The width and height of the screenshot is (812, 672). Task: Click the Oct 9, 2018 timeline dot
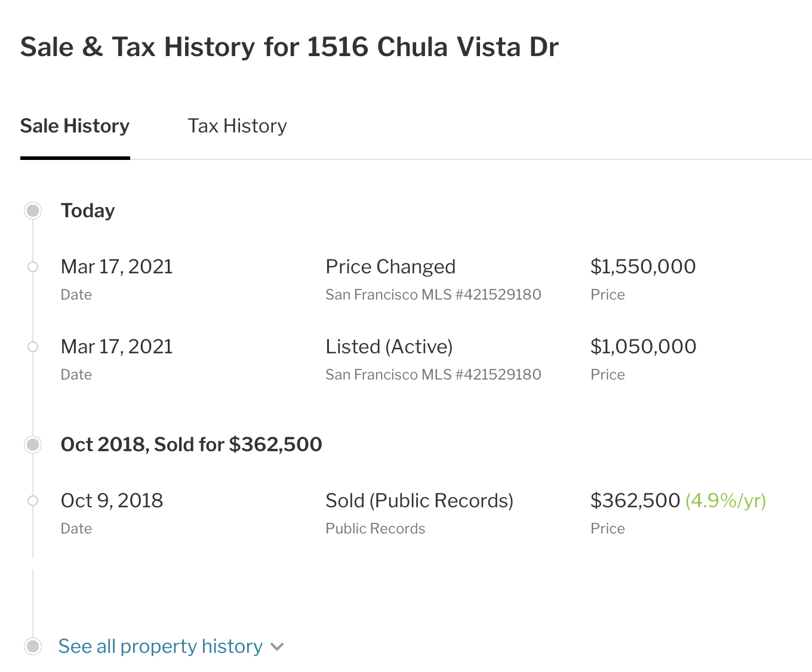coord(33,501)
